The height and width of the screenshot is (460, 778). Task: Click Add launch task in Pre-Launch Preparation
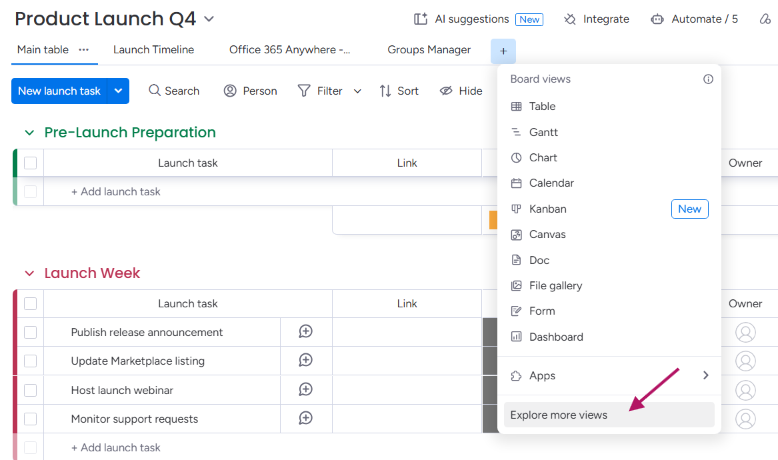[116, 192]
